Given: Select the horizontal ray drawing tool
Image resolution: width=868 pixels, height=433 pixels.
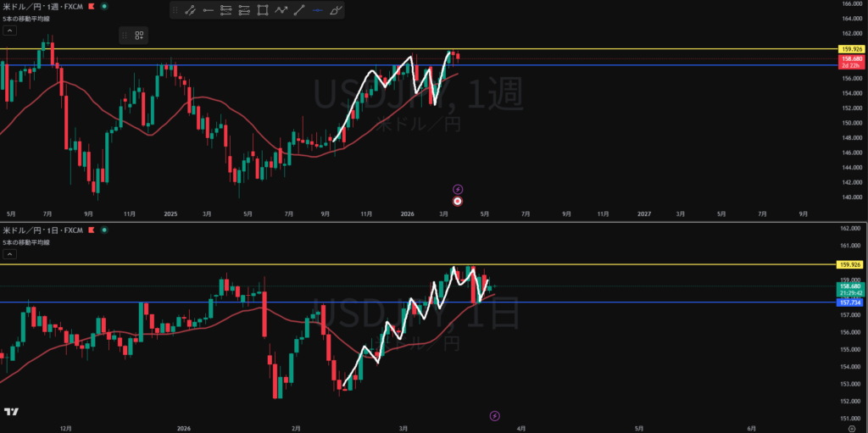Looking at the screenshot, I should 208,10.
